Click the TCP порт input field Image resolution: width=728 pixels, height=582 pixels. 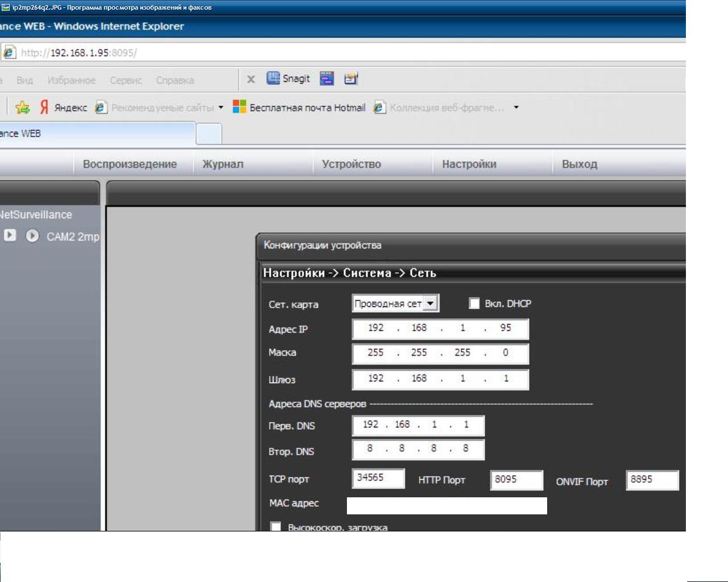coord(378,478)
